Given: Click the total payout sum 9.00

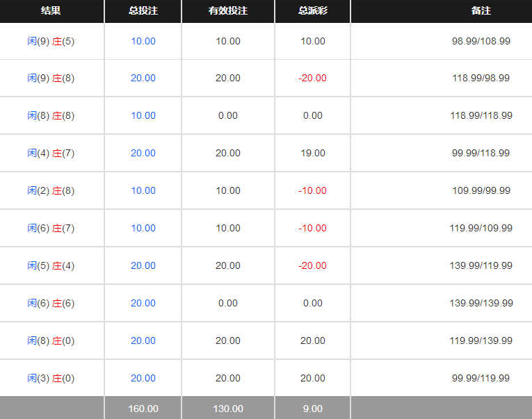Looking at the screenshot, I should tap(313, 409).
